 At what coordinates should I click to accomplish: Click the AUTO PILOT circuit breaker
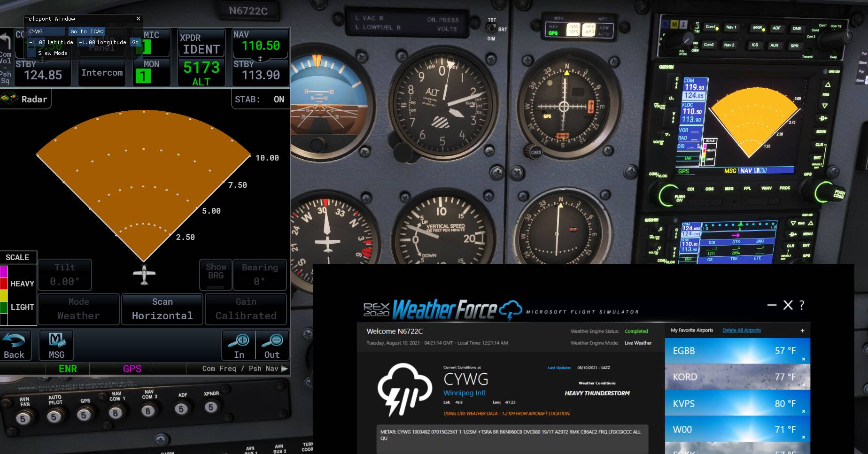click(x=54, y=416)
